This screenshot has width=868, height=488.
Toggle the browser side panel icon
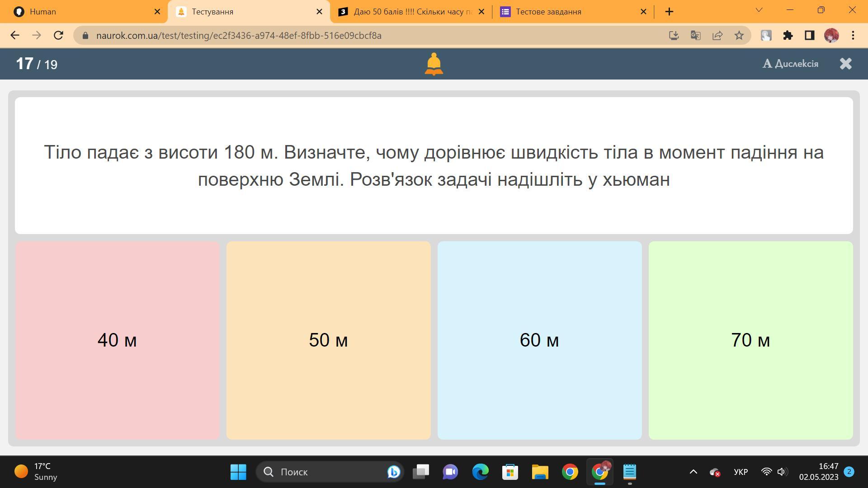(x=809, y=35)
